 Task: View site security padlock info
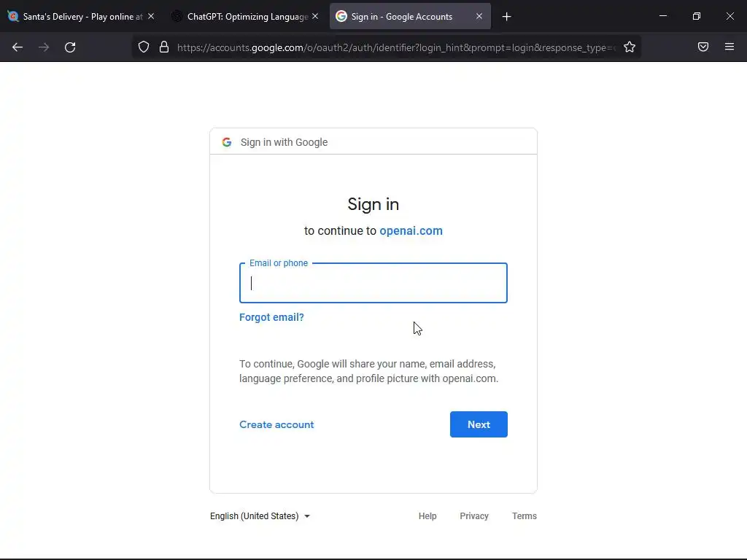pos(164,47)
